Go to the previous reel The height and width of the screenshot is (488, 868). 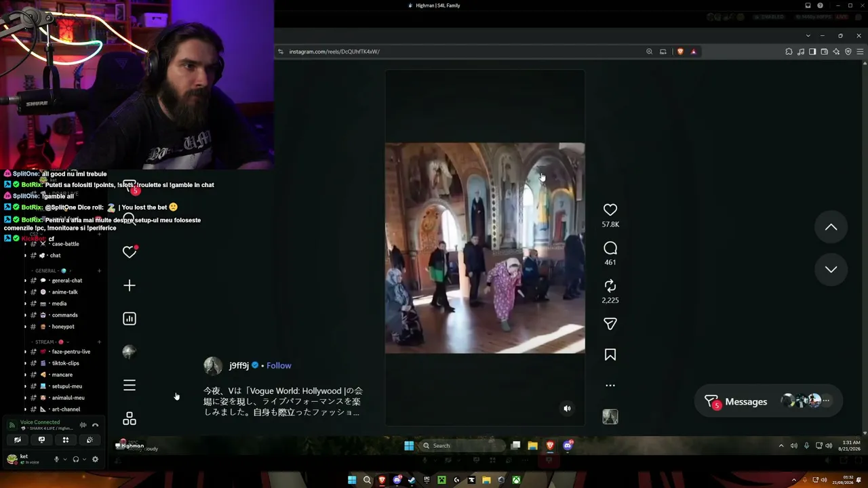[x=831, y=227]
